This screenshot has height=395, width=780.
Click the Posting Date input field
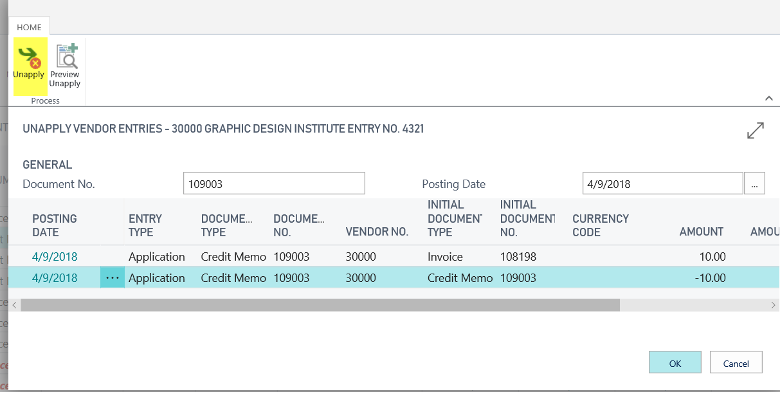pyautogui.click(x=662, y=184)
